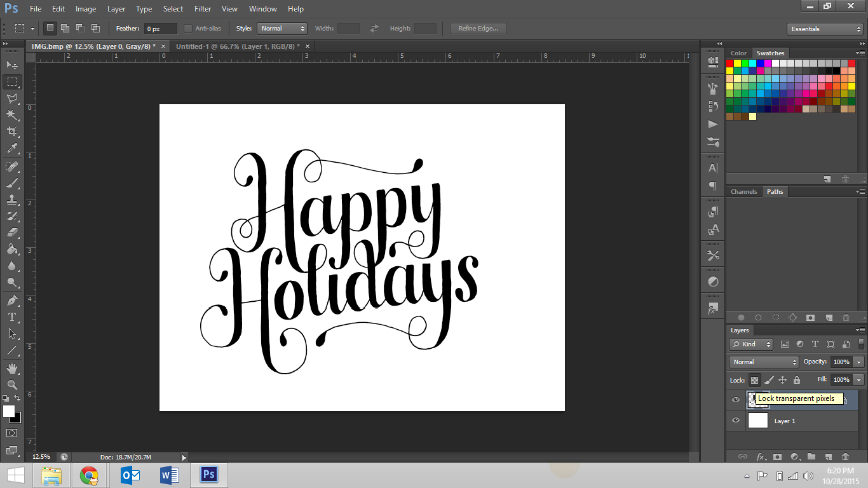Toggle type layer filter in Layers

coord(815,344)
